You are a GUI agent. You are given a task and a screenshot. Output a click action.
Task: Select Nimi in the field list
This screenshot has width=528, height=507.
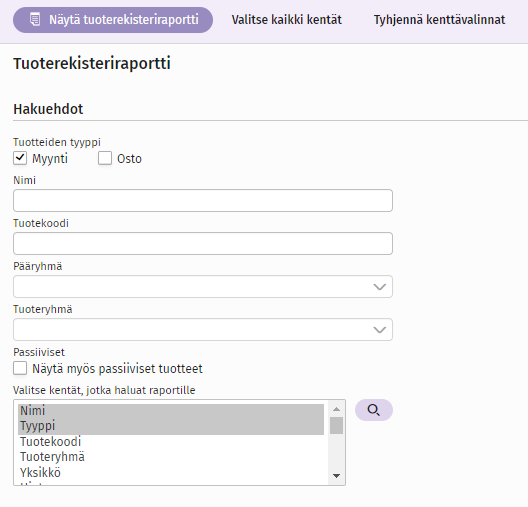click(x=171, y=411)
